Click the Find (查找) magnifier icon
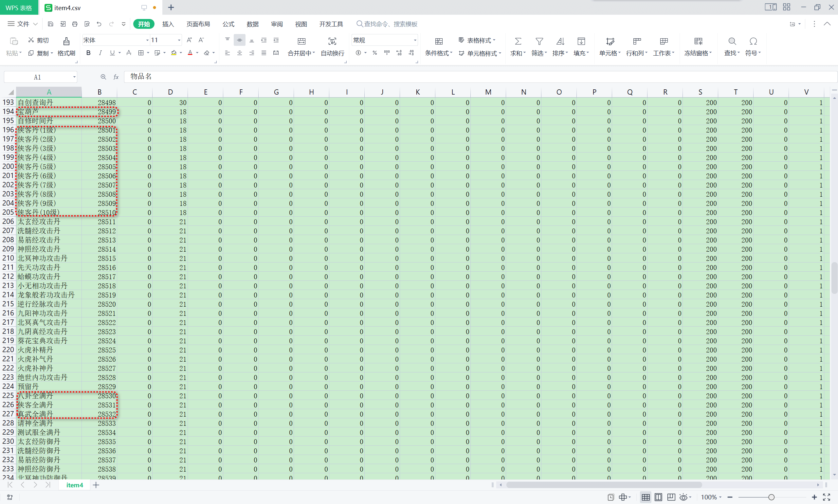Screen dimensions: 838x504 (732, 42)
